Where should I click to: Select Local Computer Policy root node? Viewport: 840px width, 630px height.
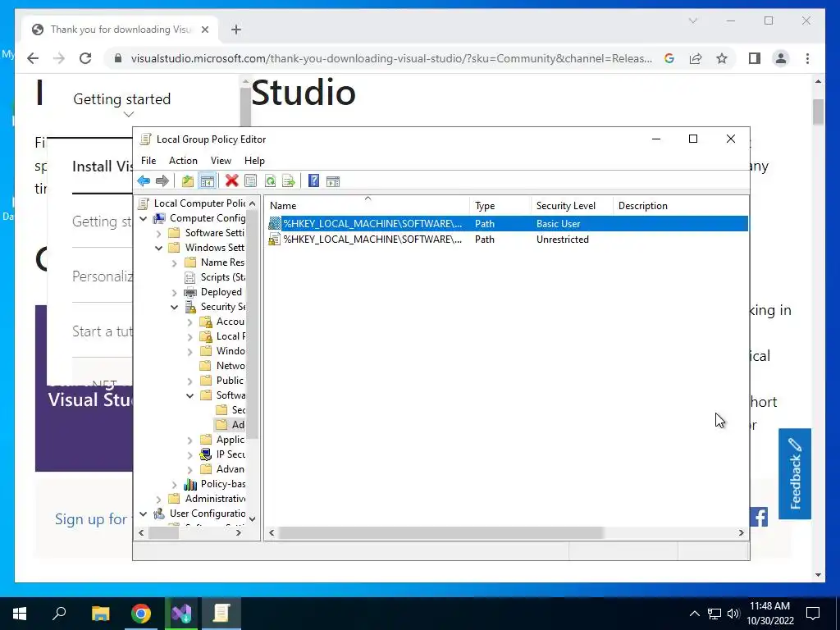[x=192, y=203]
